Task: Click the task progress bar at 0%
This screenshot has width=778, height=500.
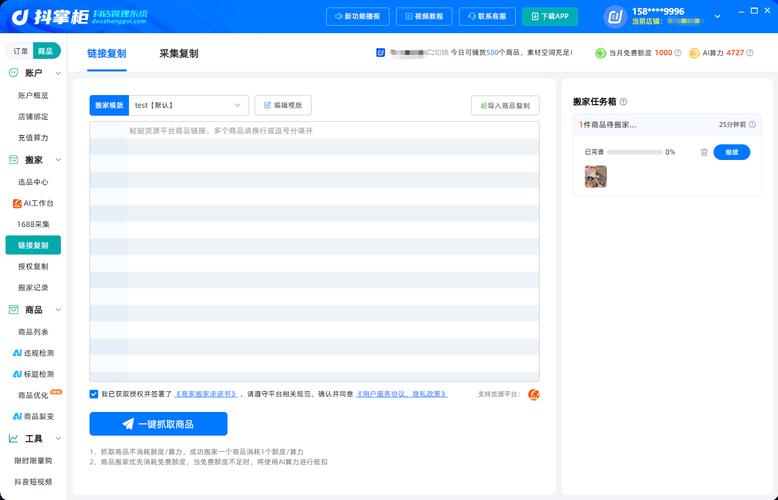Action: coord(635,152)
